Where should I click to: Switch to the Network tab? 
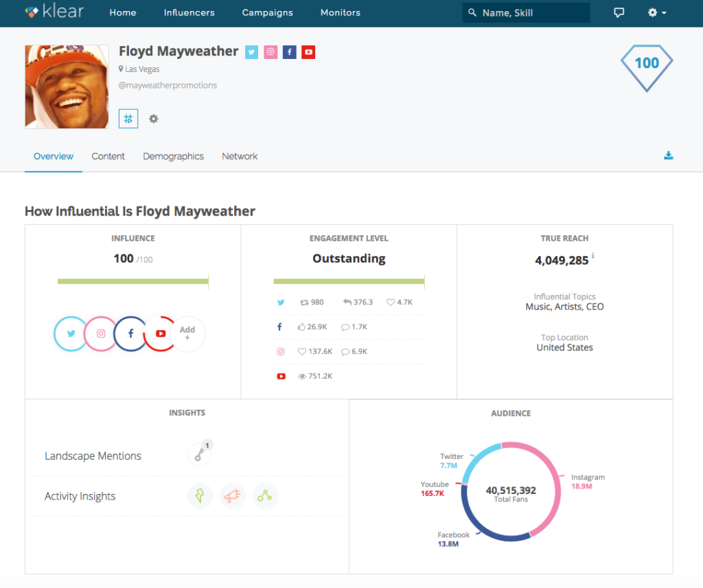[x=240, y=156]
